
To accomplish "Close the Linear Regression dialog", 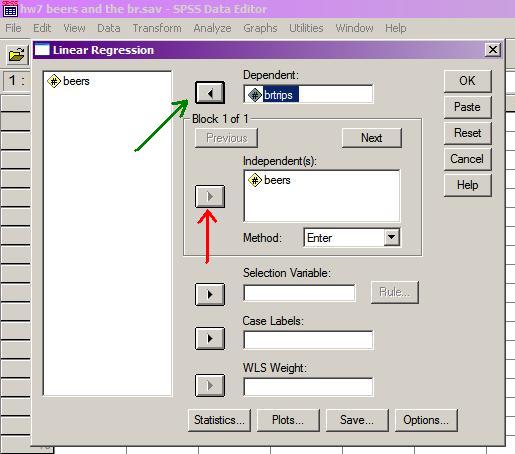I will point(493,50).
